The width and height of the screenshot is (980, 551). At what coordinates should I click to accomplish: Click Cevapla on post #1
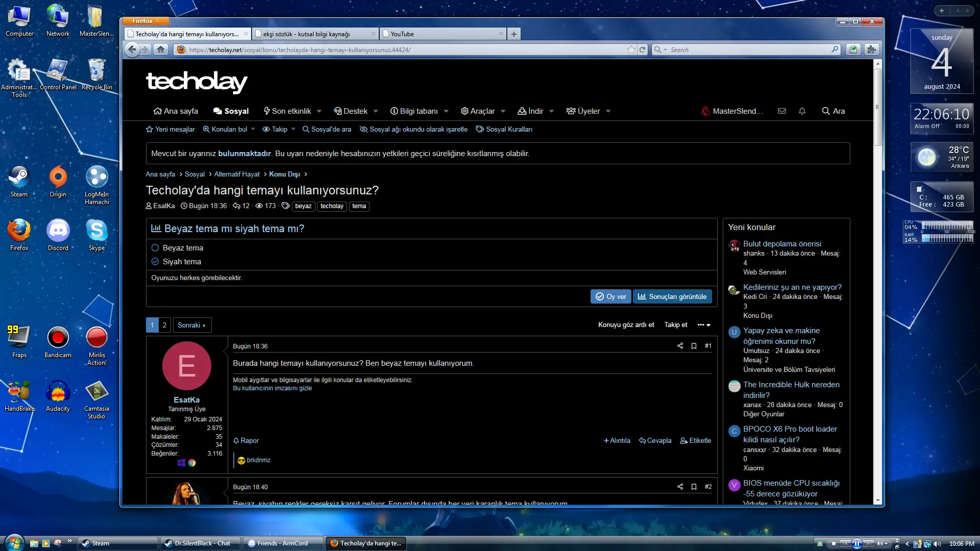pos(655,441)
